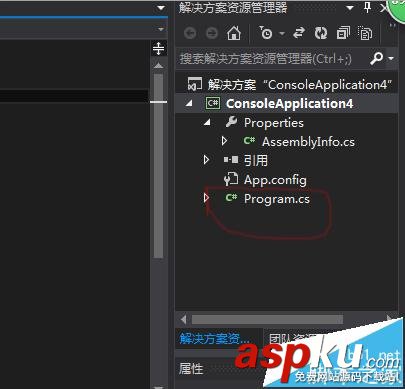Open the editor tab list dropdown arrow

(161, 8)
